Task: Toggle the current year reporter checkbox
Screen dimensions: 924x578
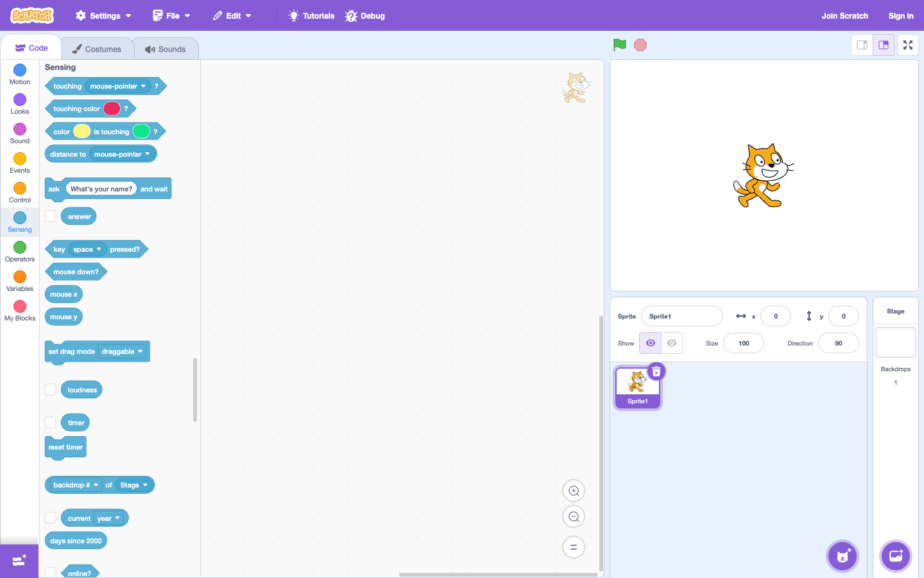Action: click(50, 518)
